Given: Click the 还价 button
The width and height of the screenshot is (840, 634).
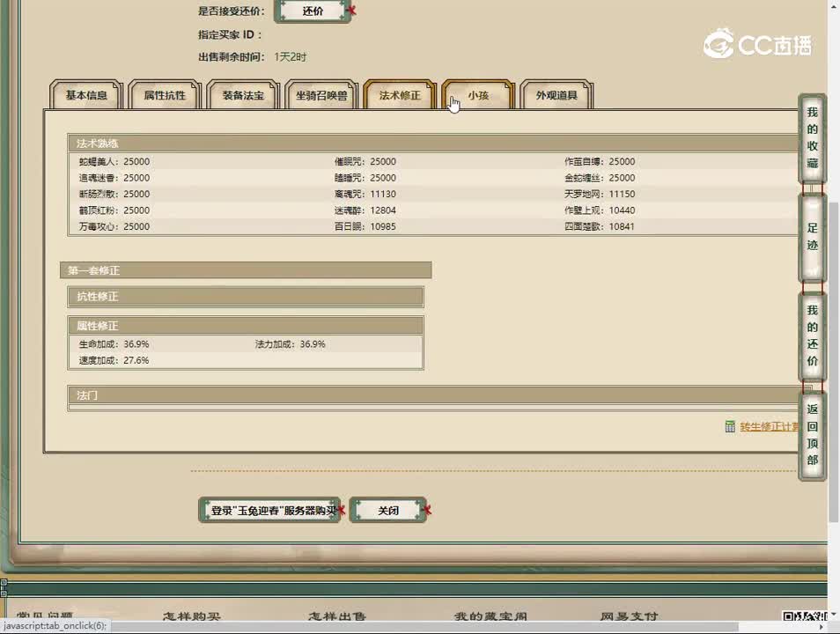Looking at the screenshot, I should tap(313, 11).
